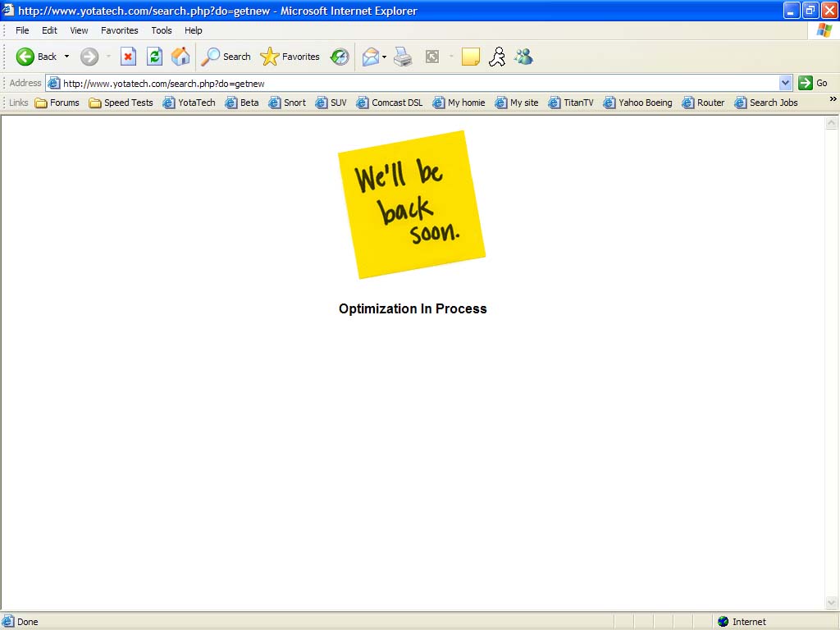Click the Mail envelope icon
Viewport: 840px width, 630px height.
point(370,57)
